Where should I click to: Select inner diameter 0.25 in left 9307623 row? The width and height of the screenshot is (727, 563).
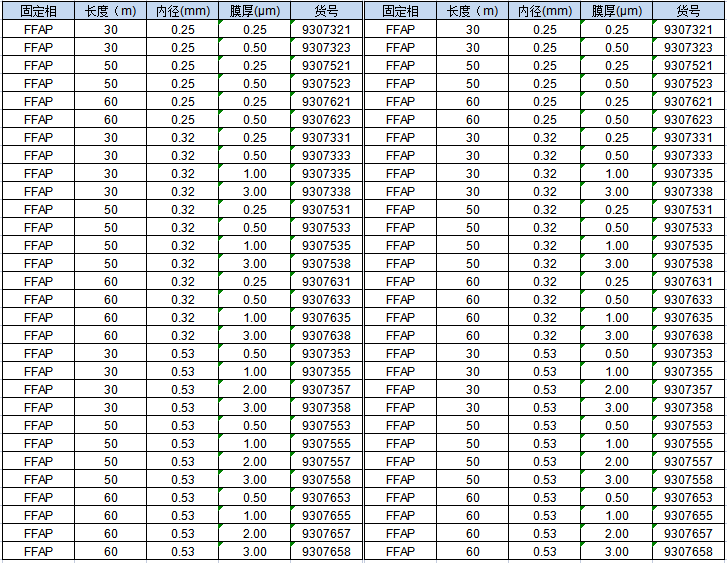[x=183, y=120]
